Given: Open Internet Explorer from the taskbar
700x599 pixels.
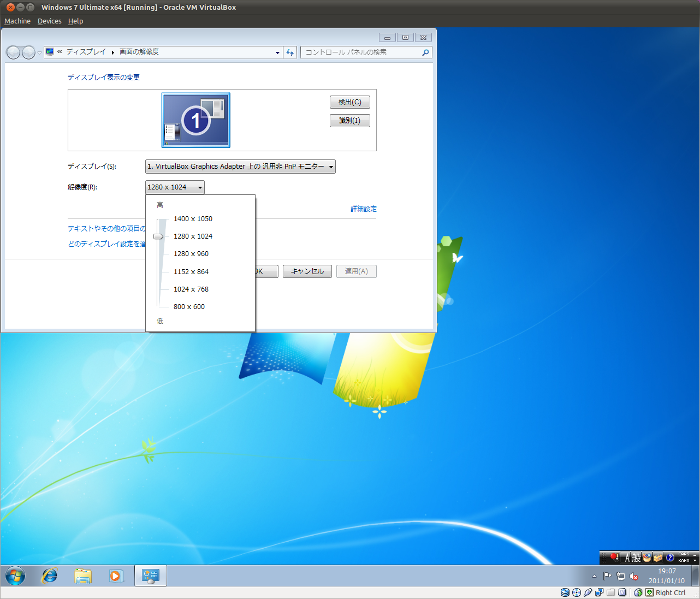Looking at the screenshot, I should [x=50, y=576].
